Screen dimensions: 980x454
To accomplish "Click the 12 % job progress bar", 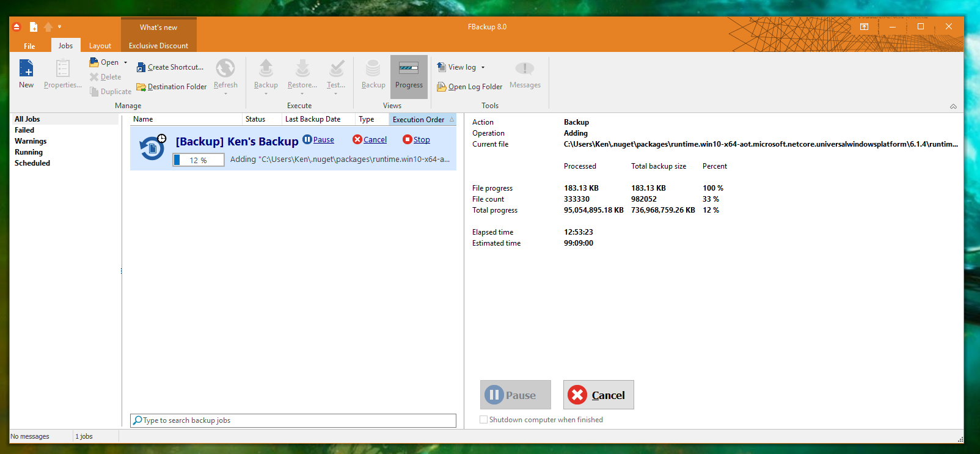I will [x=199, y=160].
